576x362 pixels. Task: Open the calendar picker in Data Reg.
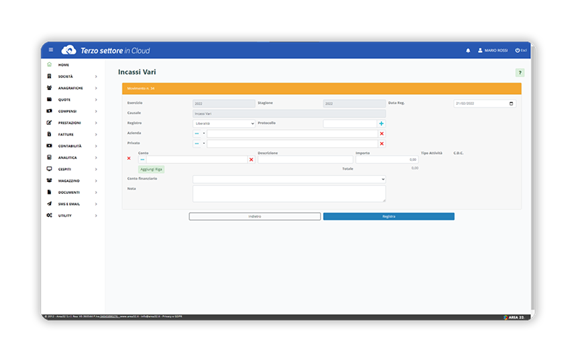pyautogui.click(x=511, y=104)
